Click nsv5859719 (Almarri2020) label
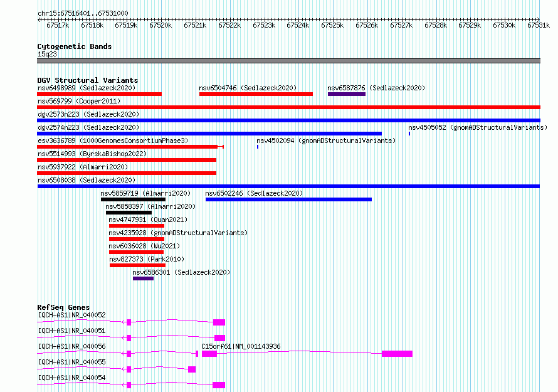The height and width of the screenshot is (392, 558). click(x=145, y=193)
